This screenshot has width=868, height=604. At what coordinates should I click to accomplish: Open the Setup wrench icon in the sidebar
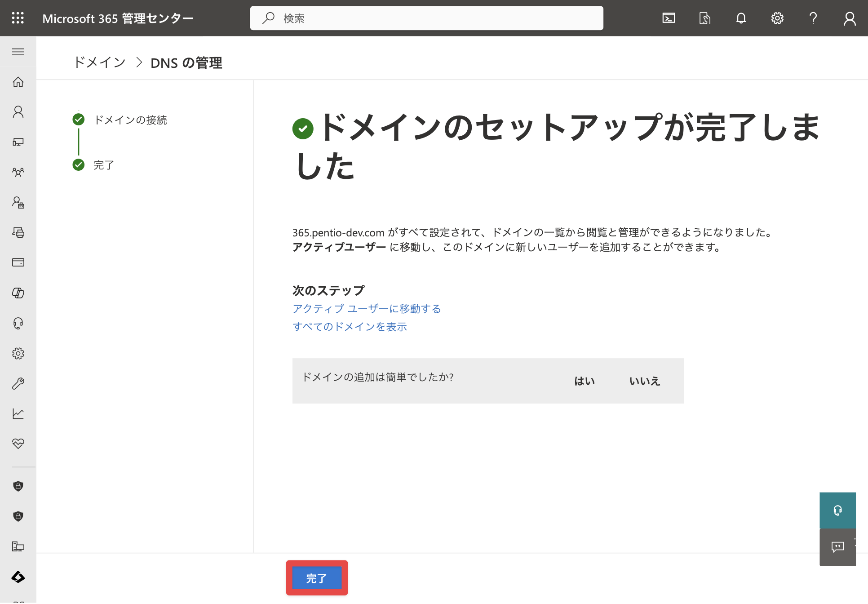pos(18,383)
